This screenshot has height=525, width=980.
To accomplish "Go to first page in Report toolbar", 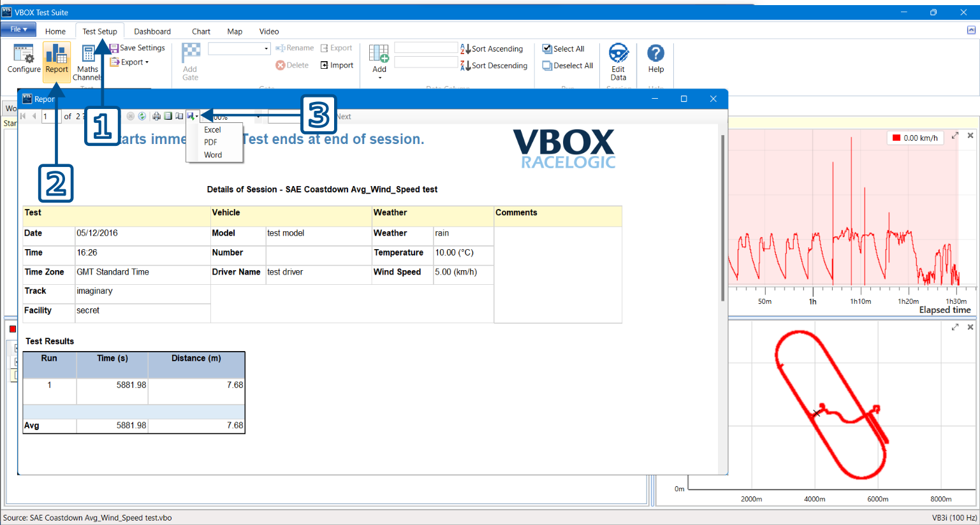I will 23,116.
